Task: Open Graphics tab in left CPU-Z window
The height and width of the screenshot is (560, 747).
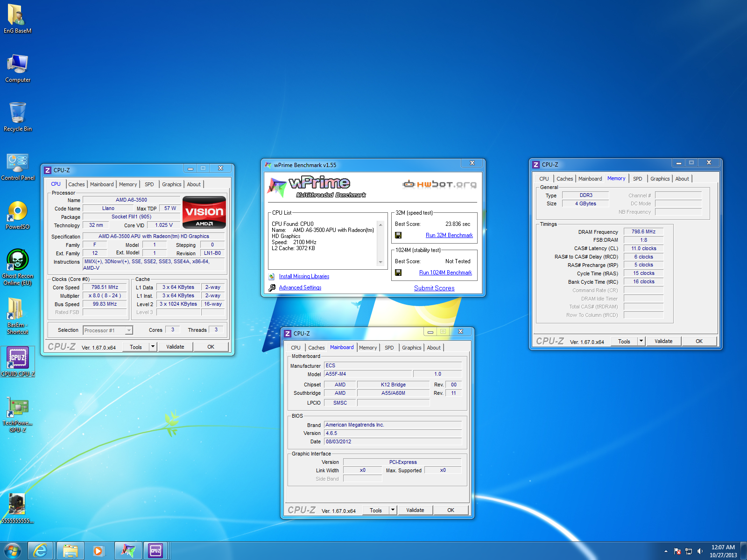Action: tap(172, 184)
